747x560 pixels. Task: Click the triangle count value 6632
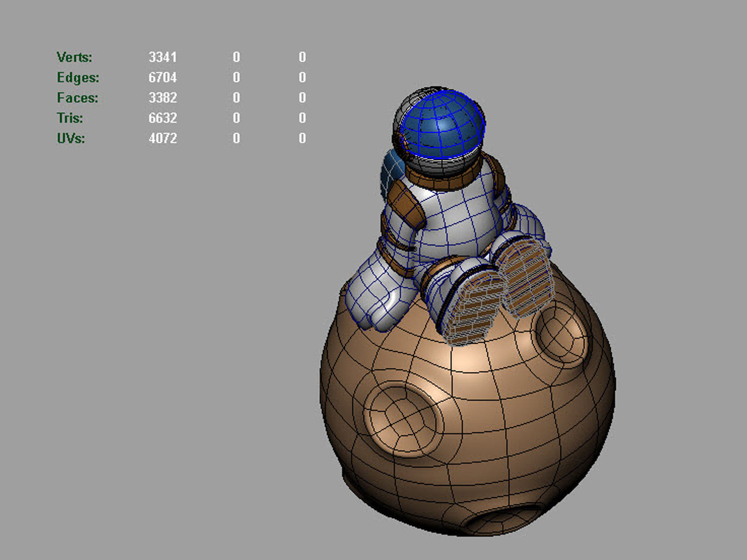pyautogui.click(x=162, y=118)
